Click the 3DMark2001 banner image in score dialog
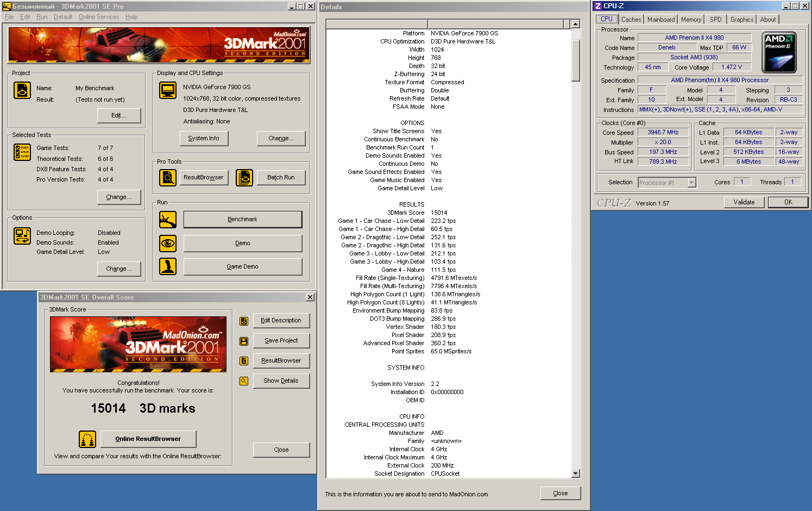The width and height of the screenshot is (812, 511). coord(138,344)
